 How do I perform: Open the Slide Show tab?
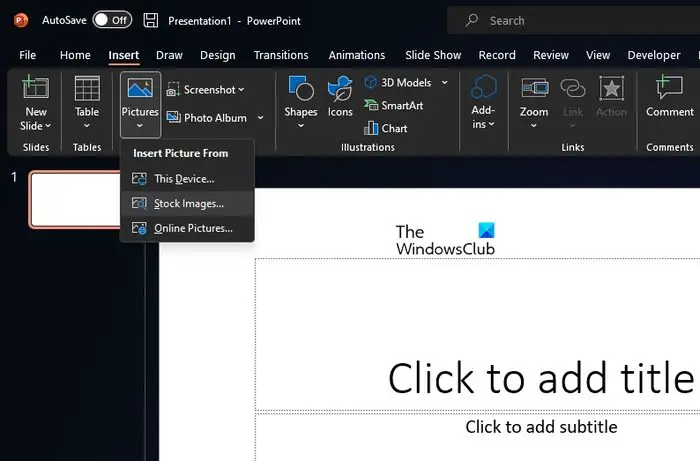coord(433,55)
